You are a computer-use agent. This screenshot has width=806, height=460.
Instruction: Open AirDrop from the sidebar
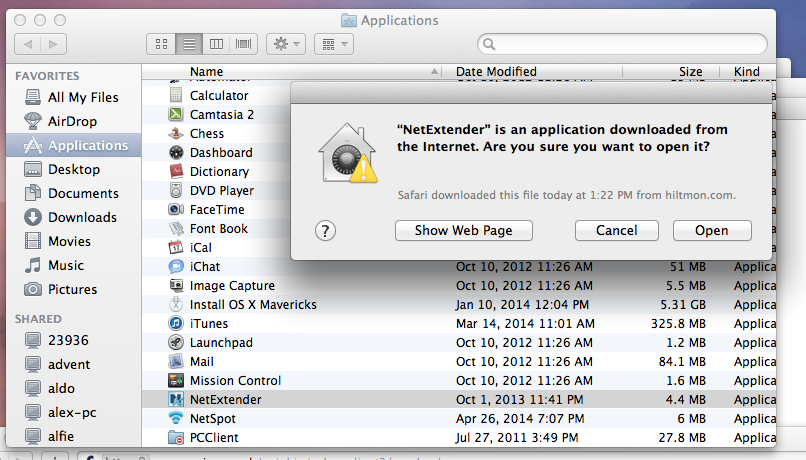pyautogui.click(x=74, y=121)
